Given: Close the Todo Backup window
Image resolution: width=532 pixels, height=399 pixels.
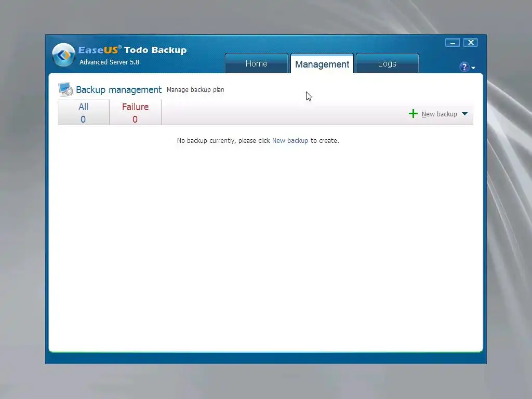Looking at the screenshot, I should 471,43.
